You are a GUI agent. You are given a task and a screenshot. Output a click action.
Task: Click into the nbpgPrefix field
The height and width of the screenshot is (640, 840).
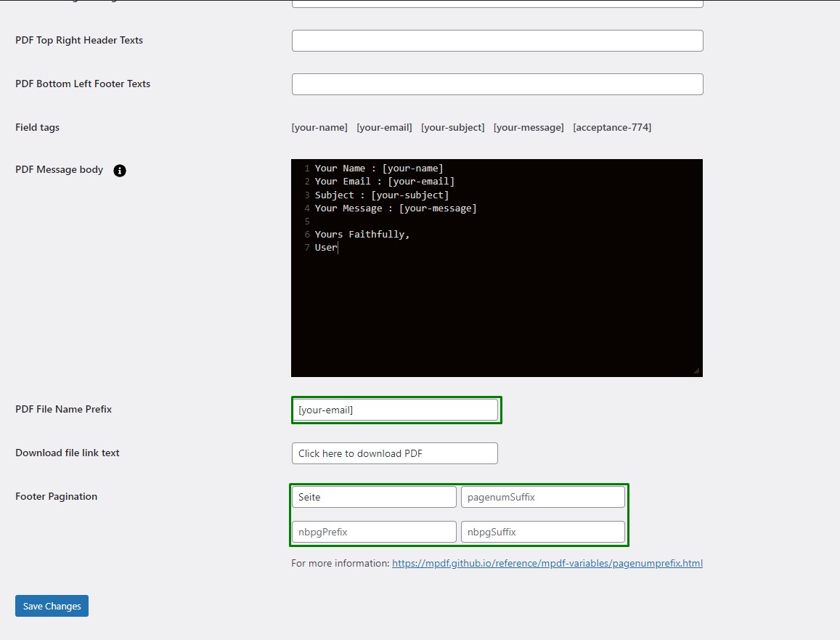[373, 532]
